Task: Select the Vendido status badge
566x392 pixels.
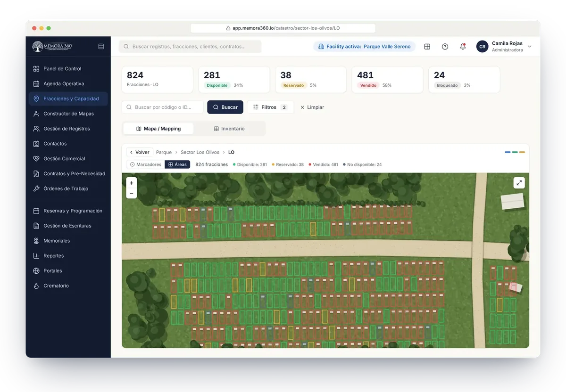Action: pyautogui.click(x=368, y=86)
